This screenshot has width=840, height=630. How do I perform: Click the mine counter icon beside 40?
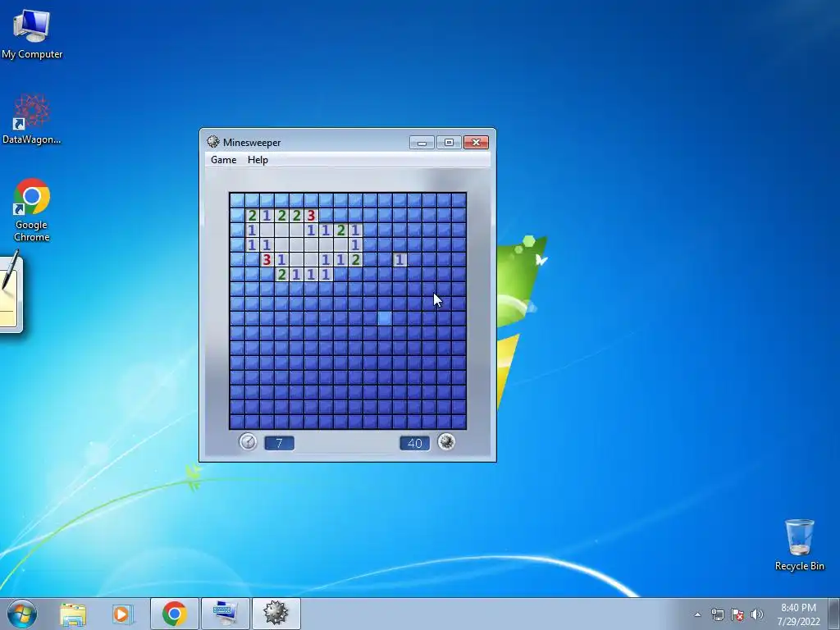point(446,442)
